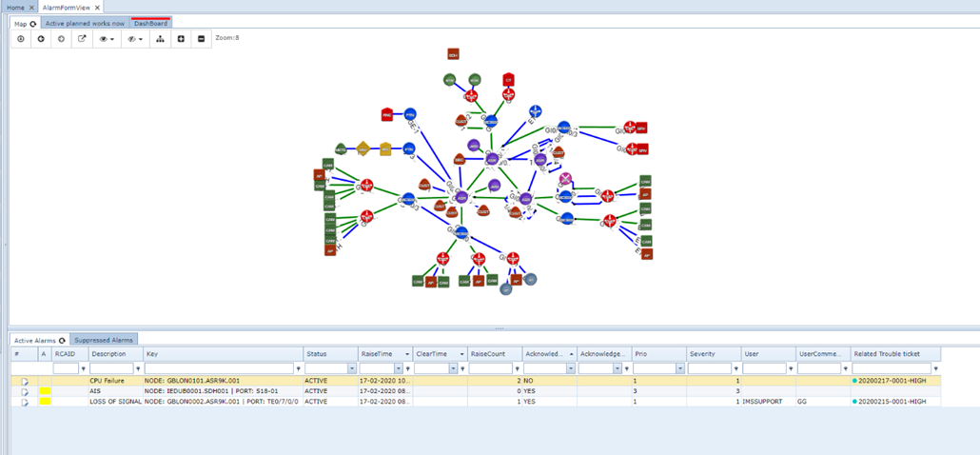Open trouble ticket 20200217-0001-HIGH
980x455 pixels.
click(892, 381)
